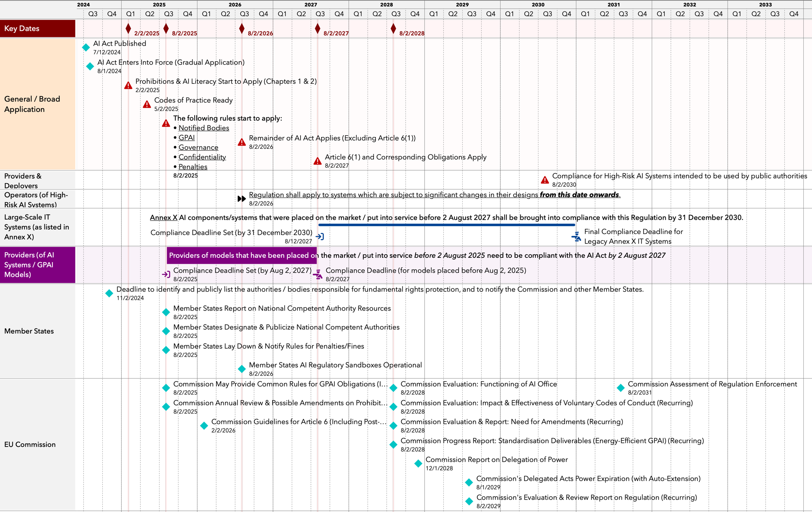The height and width of the screenshot is (512, 812).
Task: Click the underlined Annex X link
Action: pos(163,217)
